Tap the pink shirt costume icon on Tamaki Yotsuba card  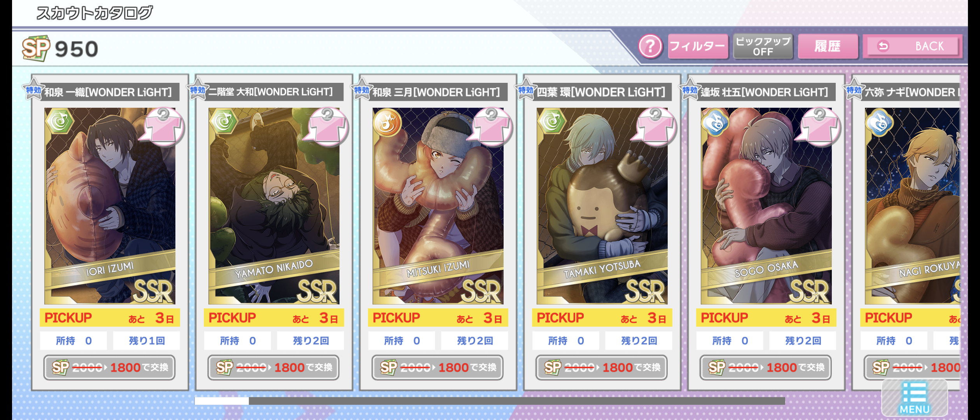point(656,127)
